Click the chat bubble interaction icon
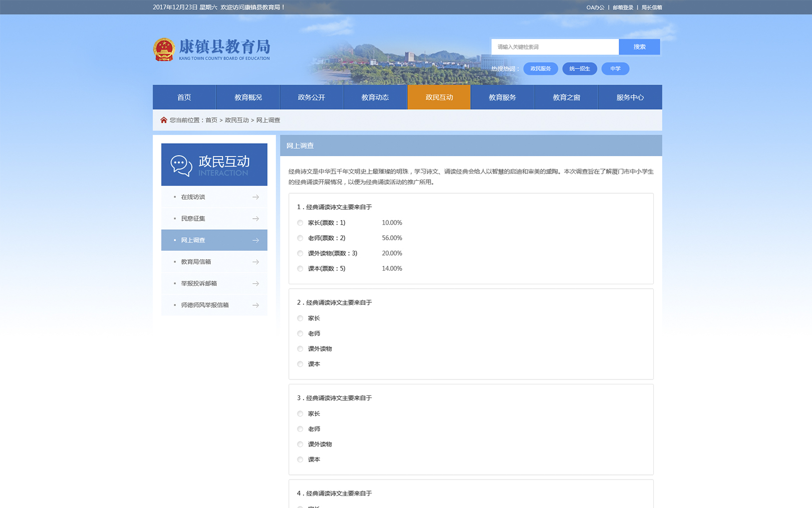The width and height of the screenshot is (812, 508). 181,165
